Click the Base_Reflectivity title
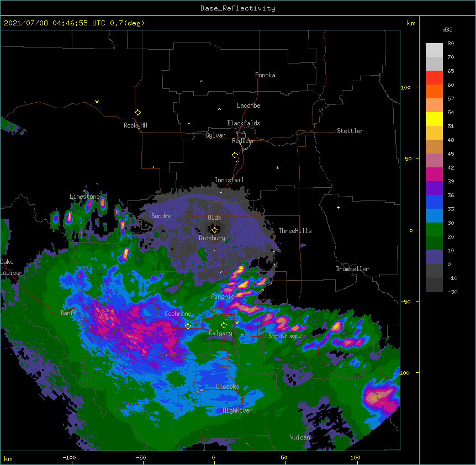 coord(238,8)
